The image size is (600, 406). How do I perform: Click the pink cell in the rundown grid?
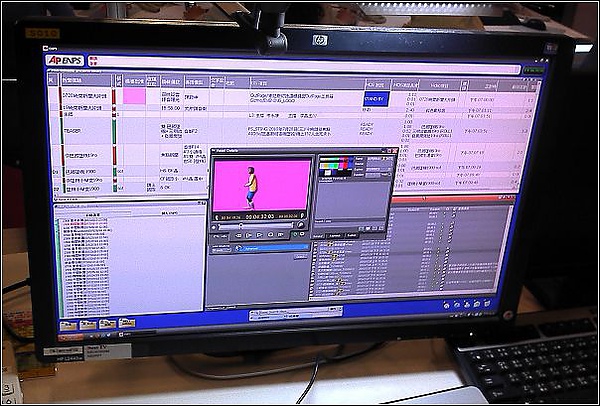132,98
